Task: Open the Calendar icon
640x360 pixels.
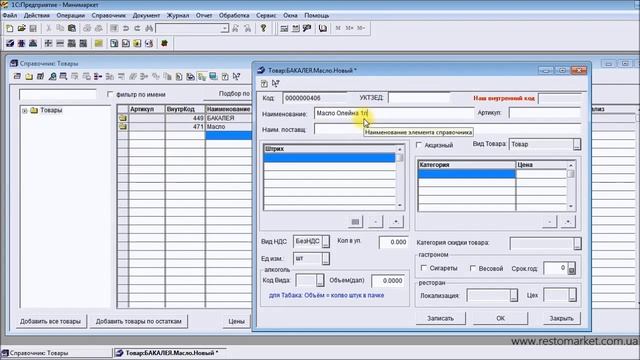Action: pyautogui.click(x=296, y=28)
